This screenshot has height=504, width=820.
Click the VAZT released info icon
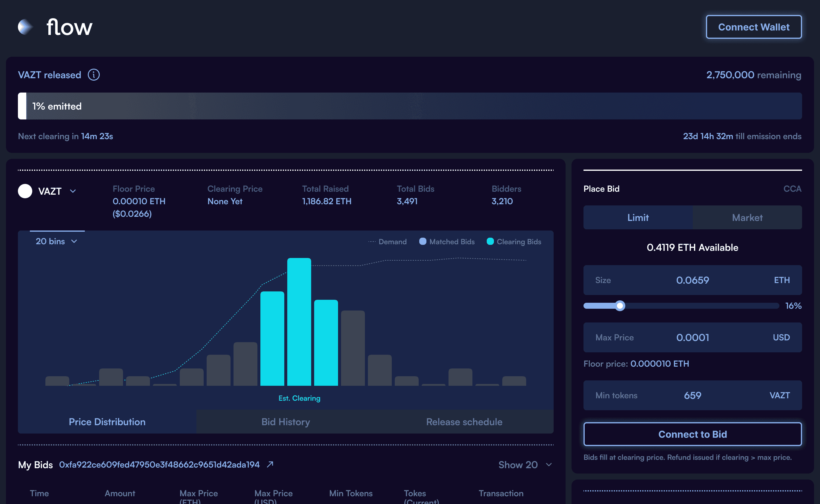(x=94, y=75)
